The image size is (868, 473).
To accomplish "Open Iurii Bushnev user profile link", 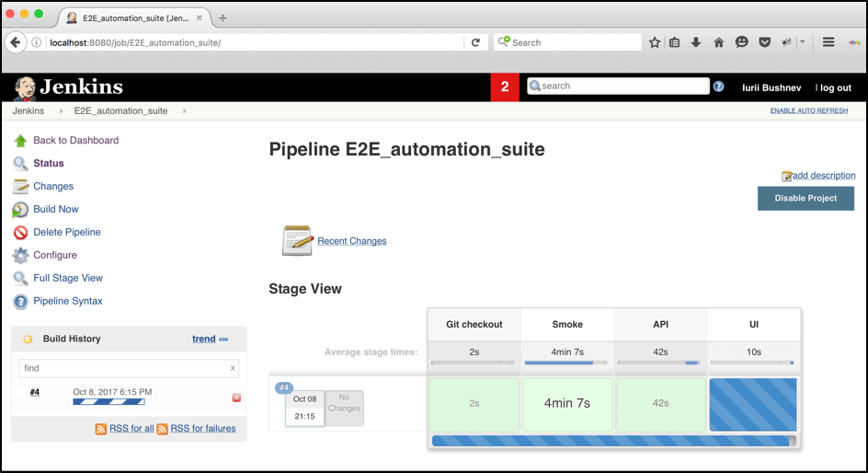I will point(771,88).
